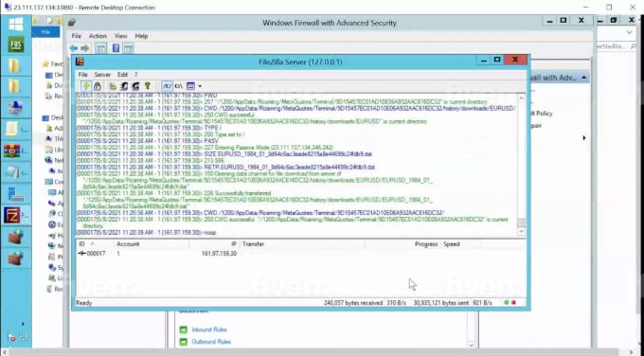The image size is (644, 356).
Task: Open the FileZilla Server File menu
Action: (x=82, y=74)
